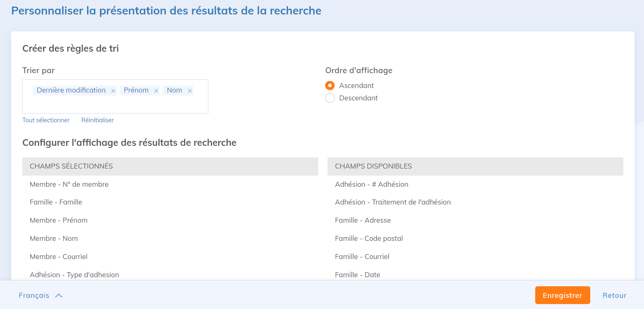Select Membre - N° de membre field
Screen dimensions: 644x309
coord(69,184)
